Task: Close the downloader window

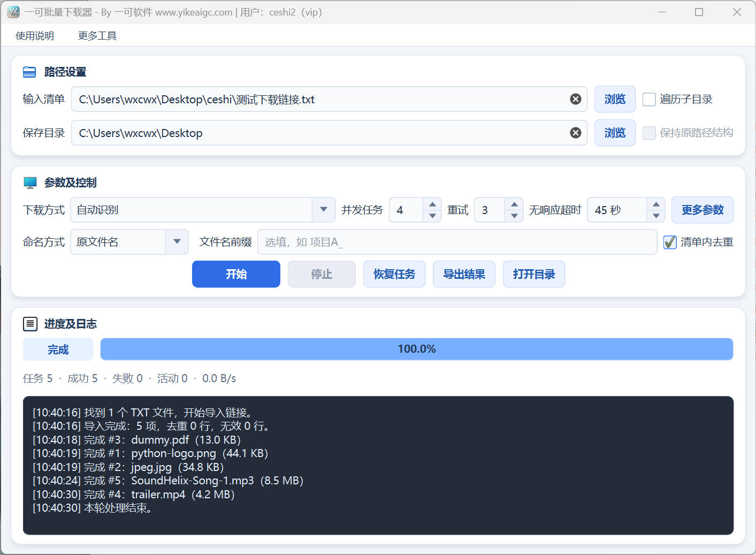Action: (x=737, y=12)
